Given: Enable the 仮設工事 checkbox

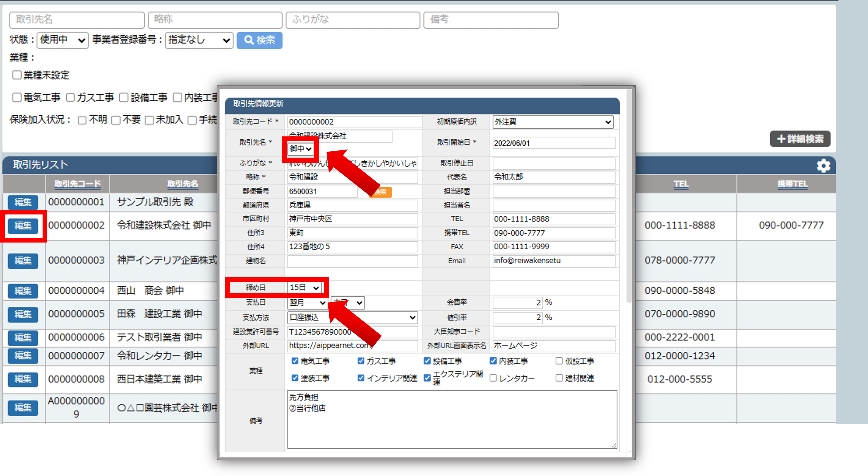Looking at the screenshot, I should coord(559,361).
